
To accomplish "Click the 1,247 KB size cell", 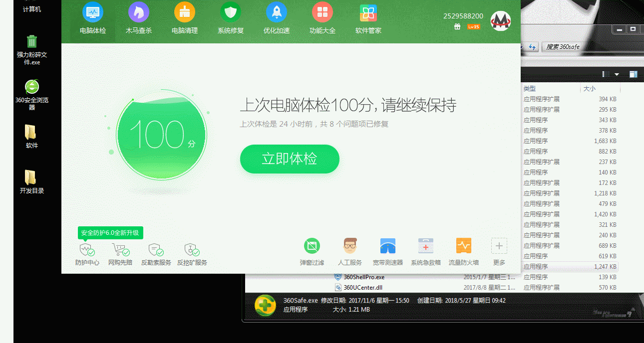I will click(x=605, y=267).
